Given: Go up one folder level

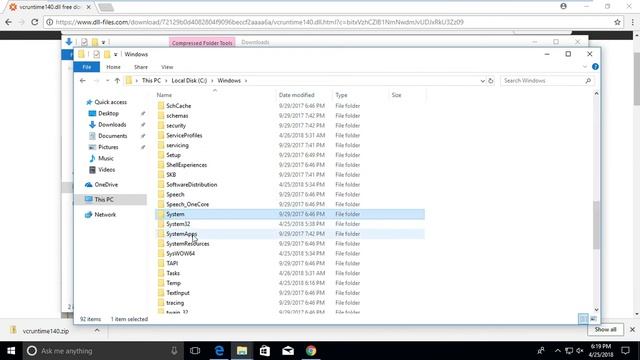Looking at the screenshot, I should tap(117, 81).
